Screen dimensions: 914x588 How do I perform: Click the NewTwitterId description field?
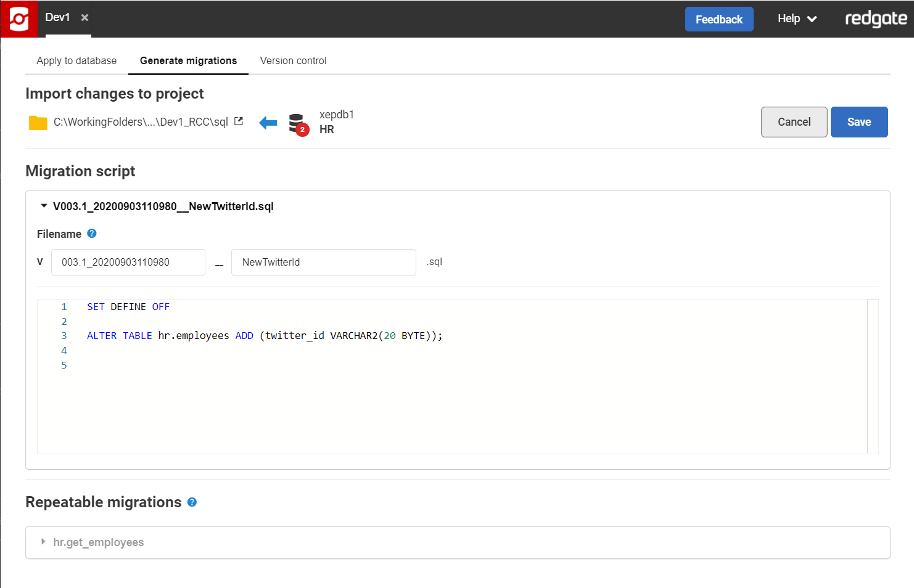click(323, 263)
